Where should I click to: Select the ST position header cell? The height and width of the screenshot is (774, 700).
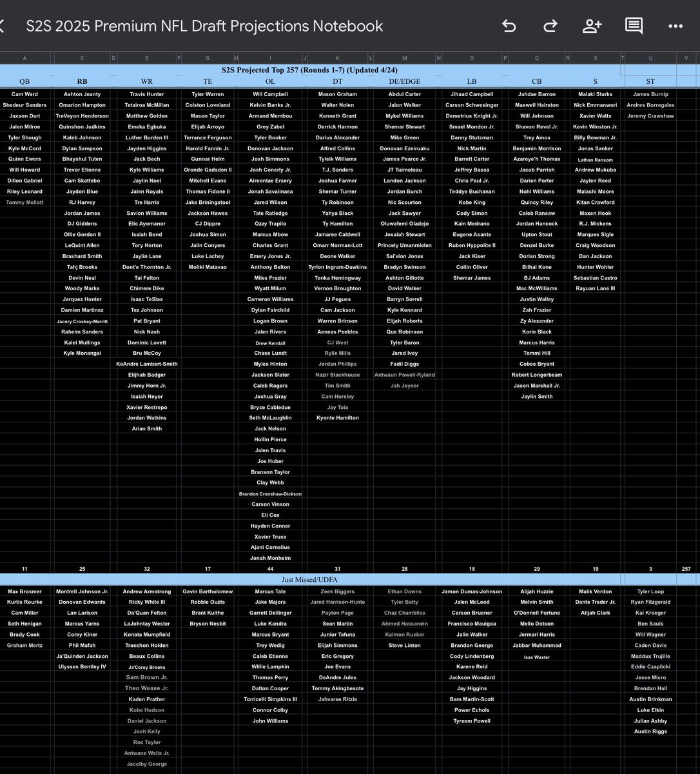pos(650,81)
